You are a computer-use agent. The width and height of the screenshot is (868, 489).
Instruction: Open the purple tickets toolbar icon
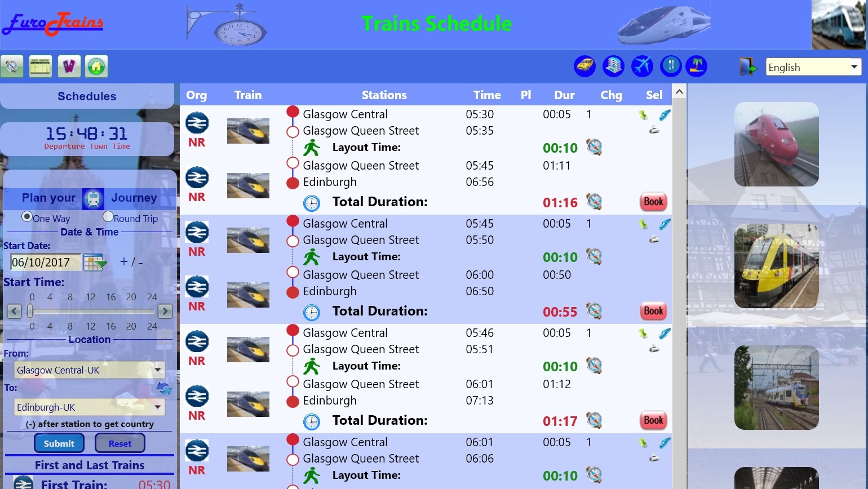[x=69, y=66]
